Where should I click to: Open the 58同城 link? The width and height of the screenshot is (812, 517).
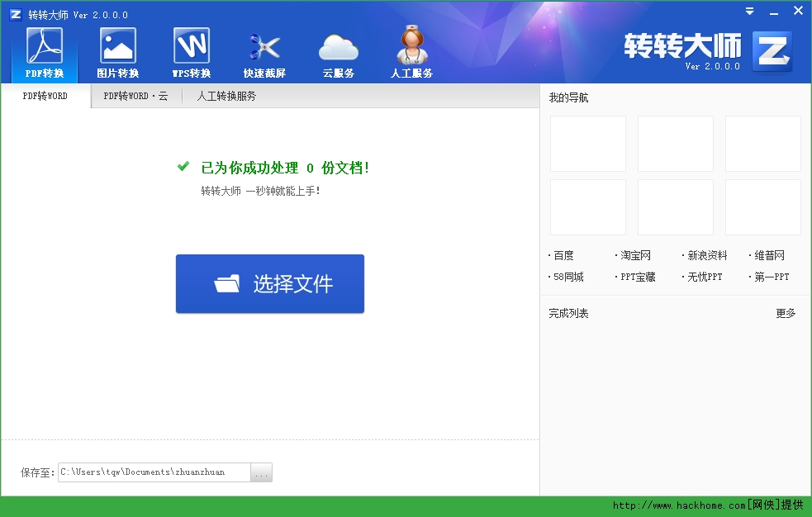[x=568, y=277]
